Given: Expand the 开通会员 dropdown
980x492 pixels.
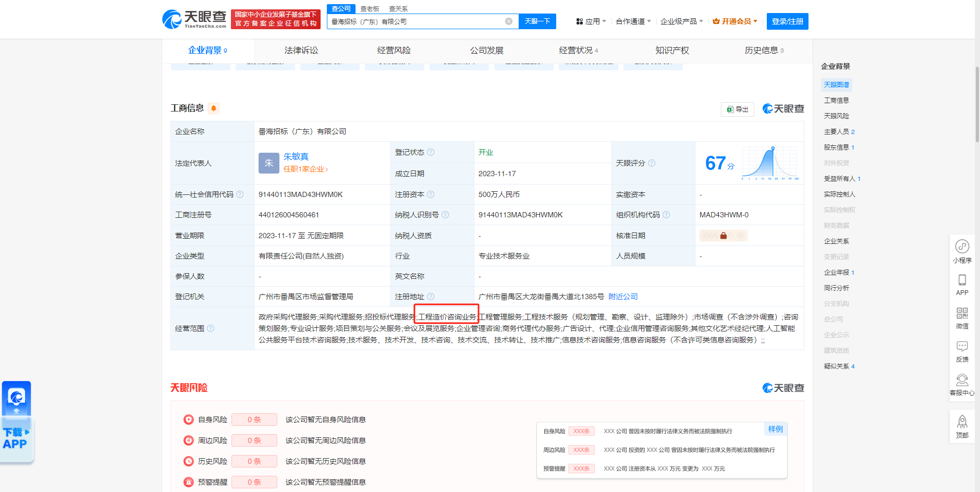Looking at the screenshot, I should tap(735, 21).
